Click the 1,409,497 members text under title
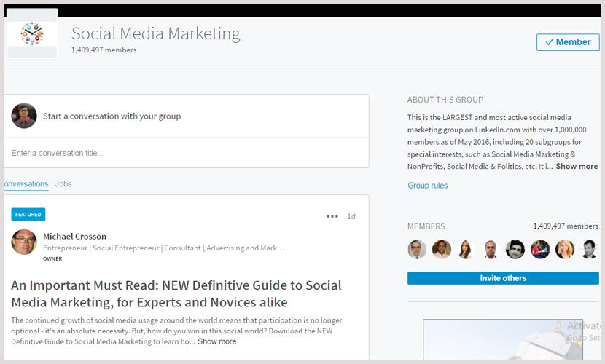 tap(104, 50)
